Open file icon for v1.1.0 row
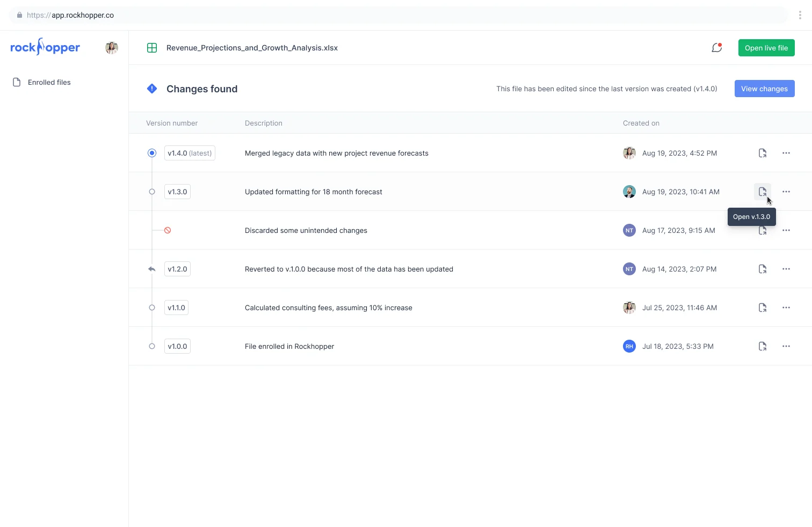 click(763, 308)
